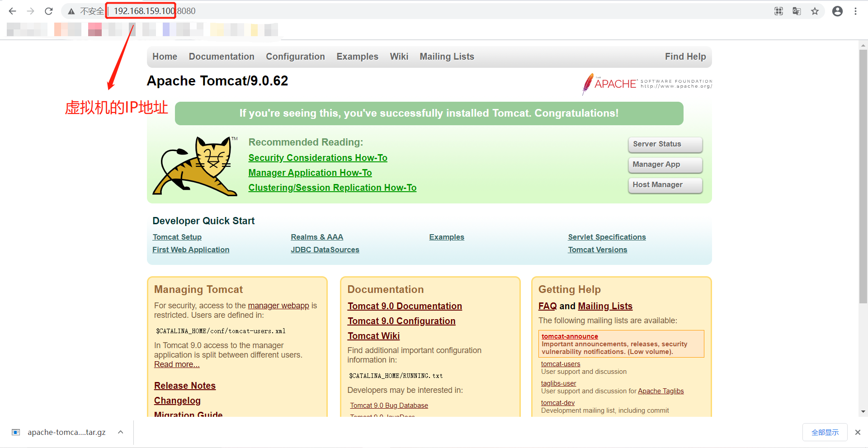Screen dimensions: 868x448
Task: Open Clustering/Session Replication How-To link
Action: click(x=332, y=188)
